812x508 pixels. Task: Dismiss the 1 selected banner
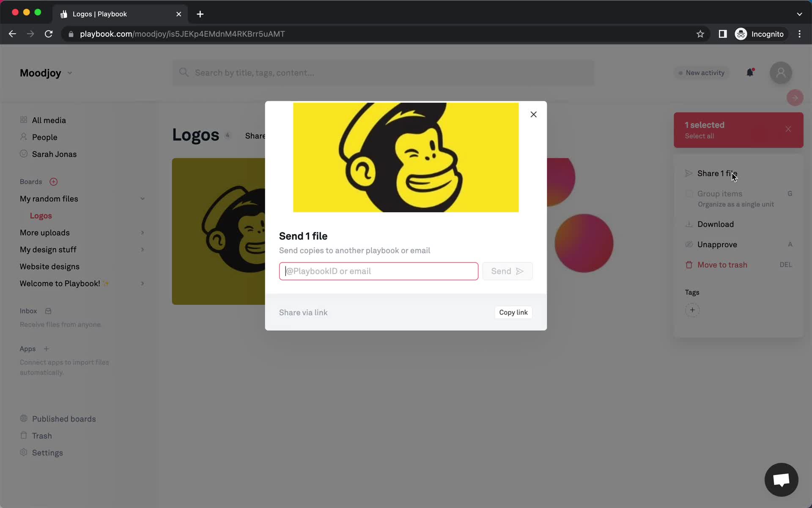pos(788,129)
